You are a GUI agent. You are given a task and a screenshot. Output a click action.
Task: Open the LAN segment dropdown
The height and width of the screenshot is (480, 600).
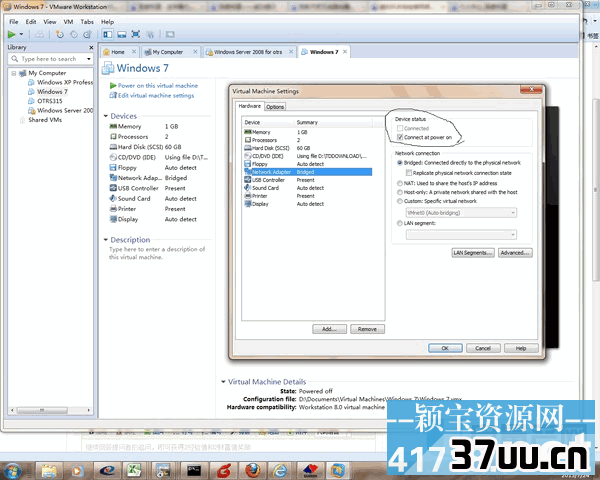pos(461,235)
